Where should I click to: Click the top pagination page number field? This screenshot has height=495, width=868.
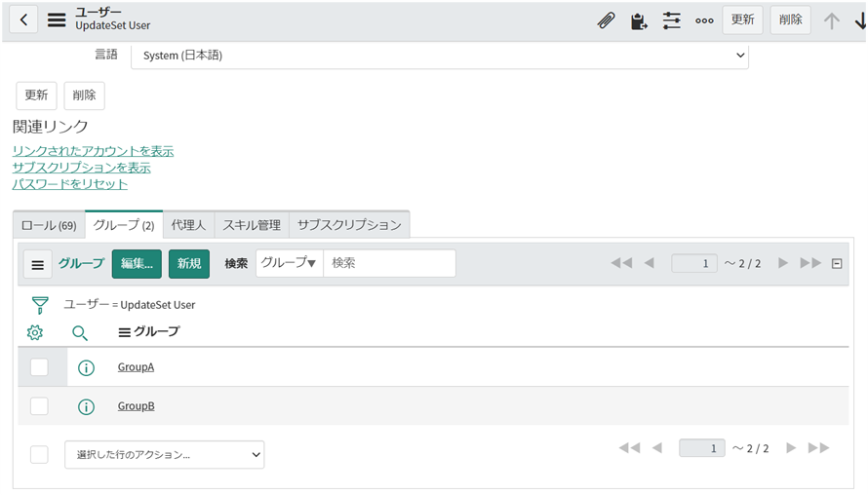tap(694, 263)
